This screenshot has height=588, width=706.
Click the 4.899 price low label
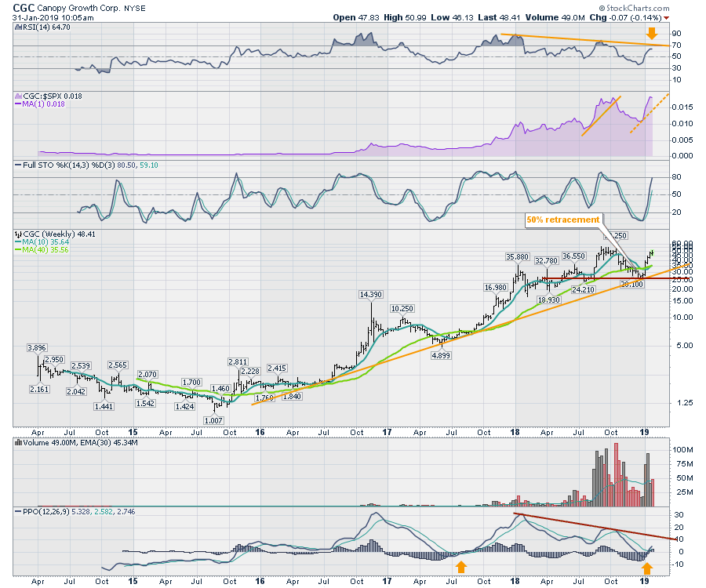tap(442, 355)
